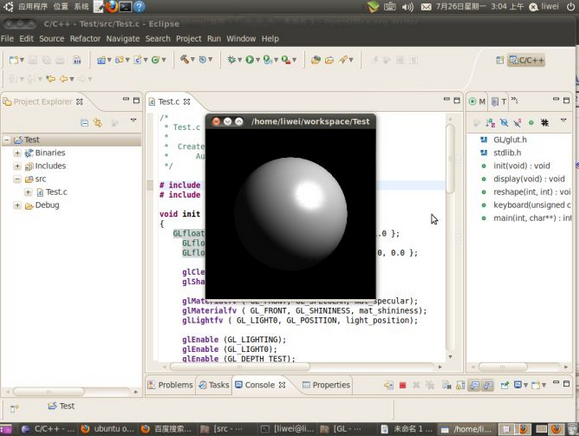This screenshot has width=579, height=436.
Task: Click the Open Task folder icon
Action: 329,60
